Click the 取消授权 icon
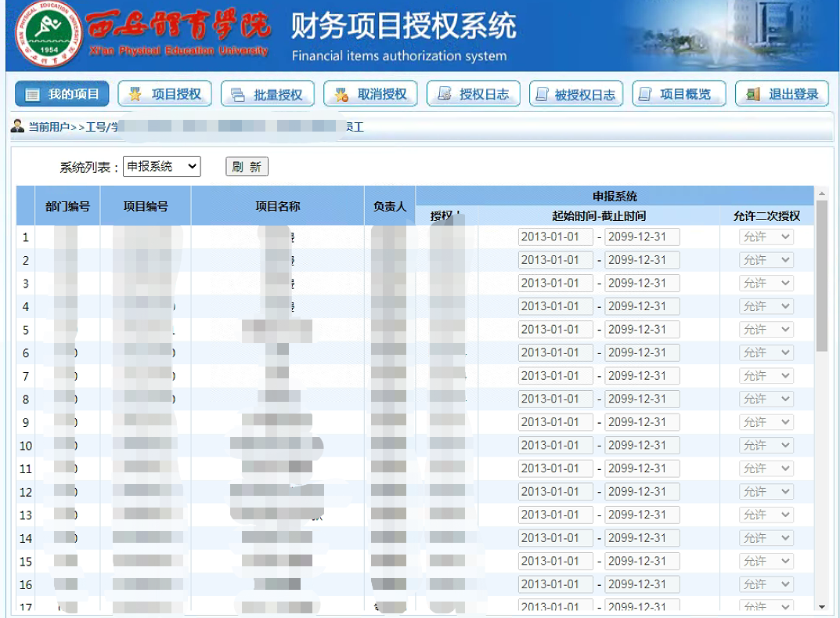The image size is (840, 618). tap(341, 95)
